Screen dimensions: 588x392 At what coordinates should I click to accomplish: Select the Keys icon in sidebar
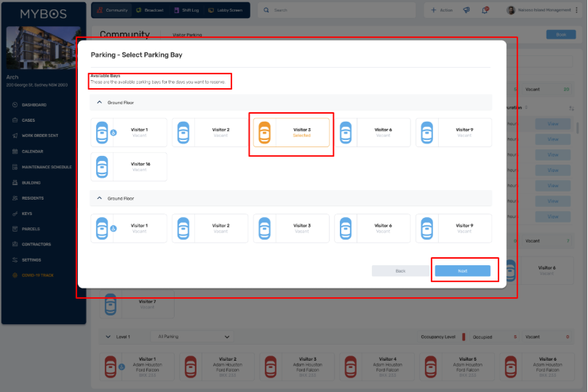[15, 213]
